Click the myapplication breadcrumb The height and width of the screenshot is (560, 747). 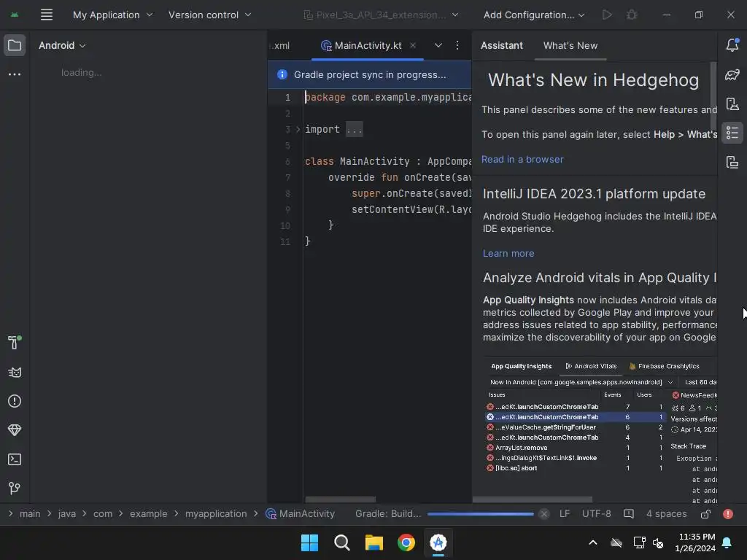click(x=216, y=514)
